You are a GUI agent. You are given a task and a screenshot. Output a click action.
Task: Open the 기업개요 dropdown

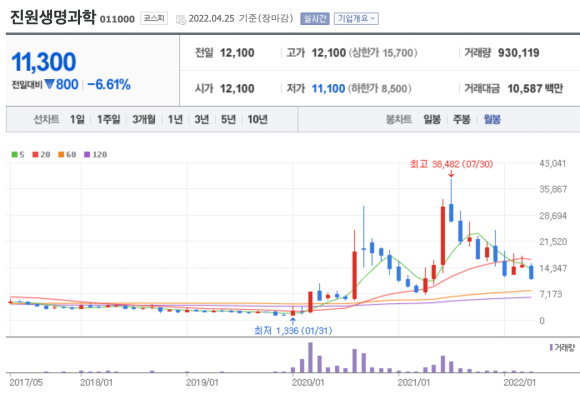(x=356, y=18)
